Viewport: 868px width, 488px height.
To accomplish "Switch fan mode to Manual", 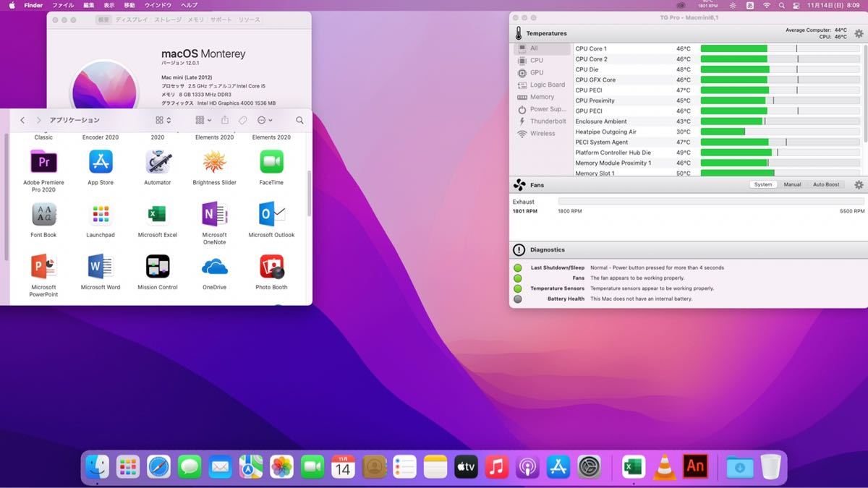I will coord(792,184).
